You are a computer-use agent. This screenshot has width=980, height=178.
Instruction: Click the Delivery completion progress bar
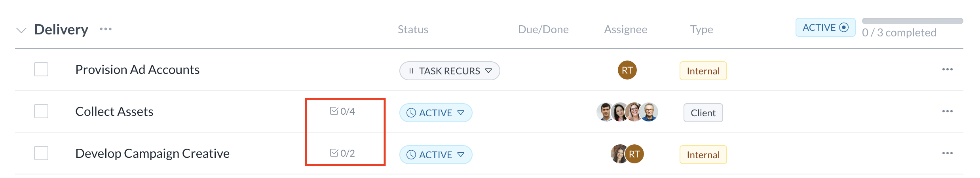point(912,21)
